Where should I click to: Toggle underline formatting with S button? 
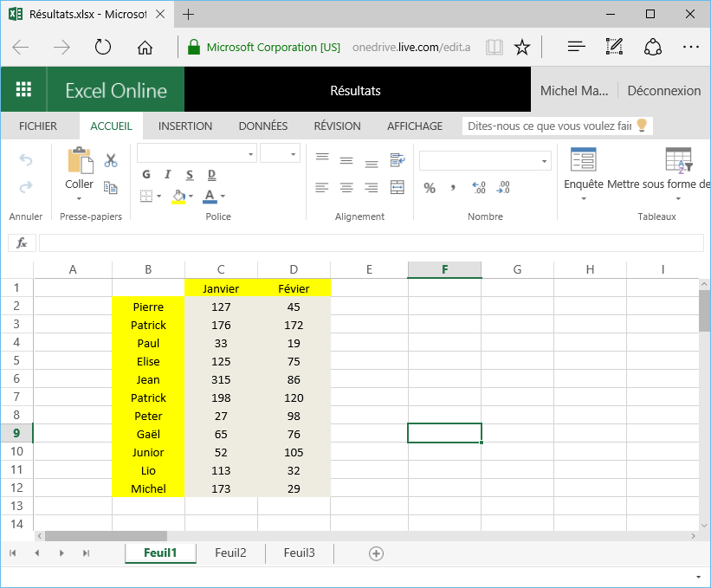coord(188,175)
